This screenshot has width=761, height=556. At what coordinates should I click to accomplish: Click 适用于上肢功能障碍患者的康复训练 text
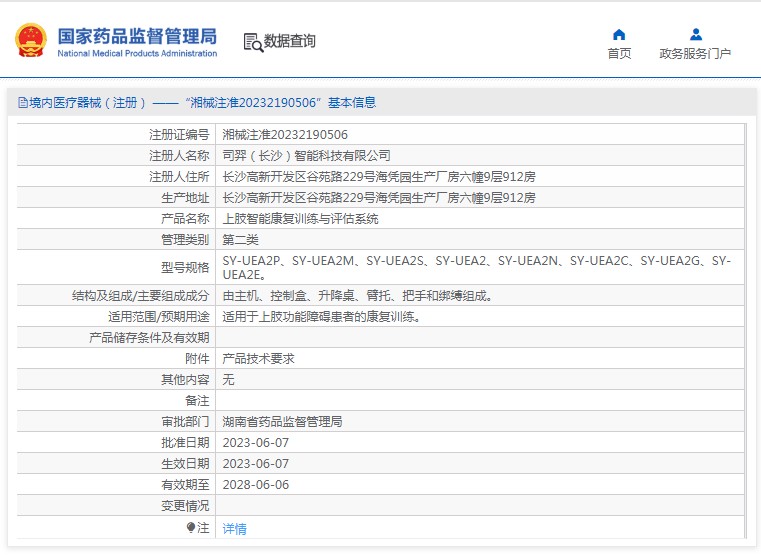pyautogui.click(x=321, y=317)
